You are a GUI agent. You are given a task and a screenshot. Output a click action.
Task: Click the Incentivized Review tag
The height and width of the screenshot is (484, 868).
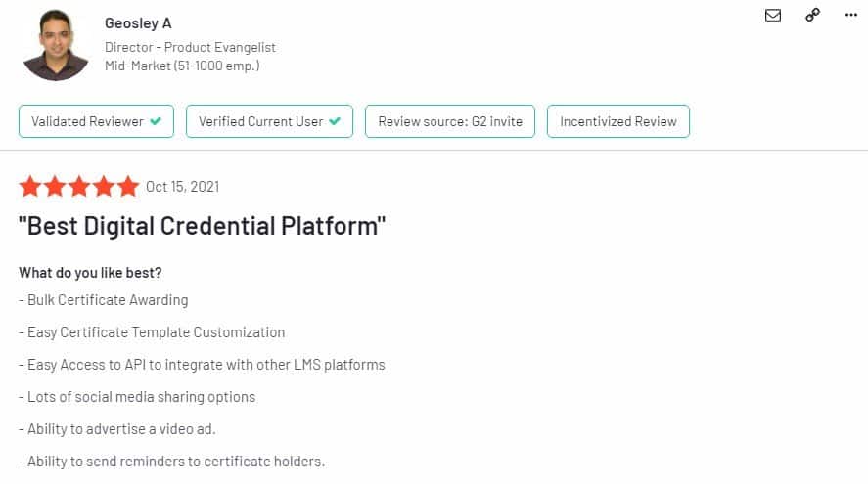click(618, 122)
